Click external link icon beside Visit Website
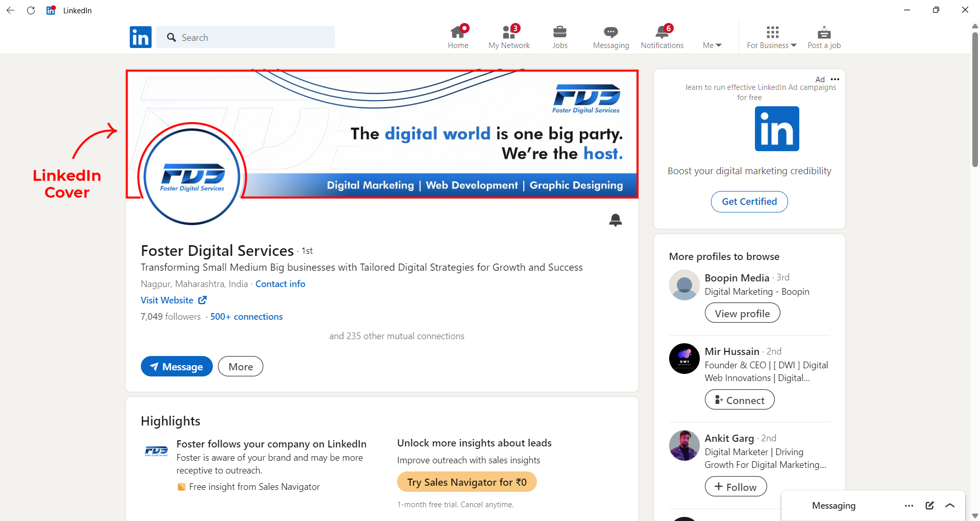This screenshot has height=521, width=980. [x=203, y=300]
